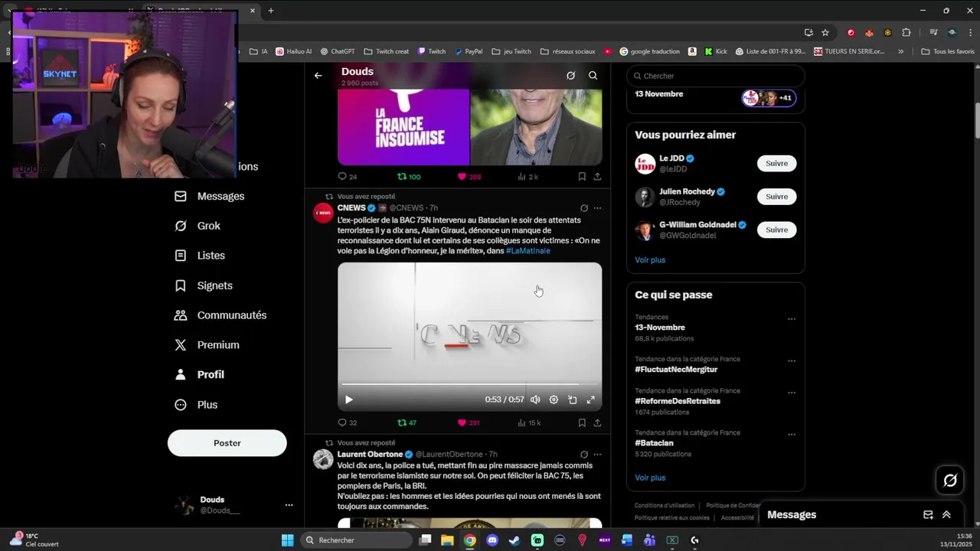The image size is (980, 551).
Task: Open Communautés in the left sidebar
Action: point(220,315)
